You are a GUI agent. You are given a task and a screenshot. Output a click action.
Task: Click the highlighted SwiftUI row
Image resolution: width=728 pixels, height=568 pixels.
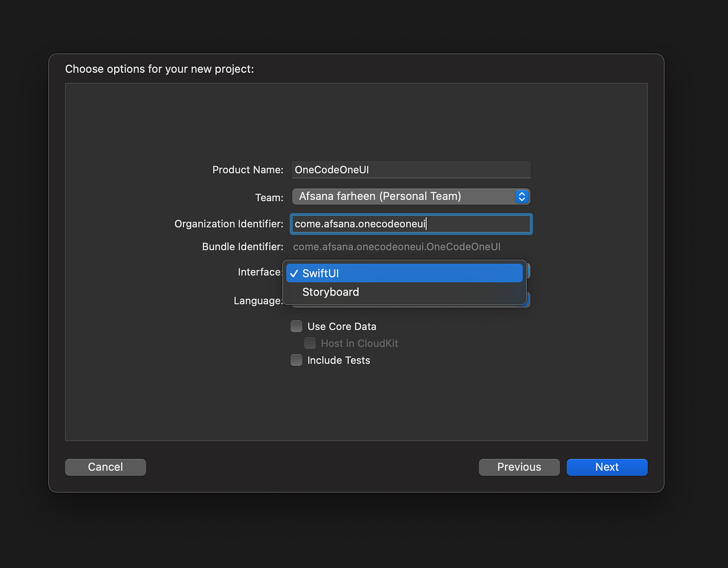pyautogui.click(x=404, y=273)
